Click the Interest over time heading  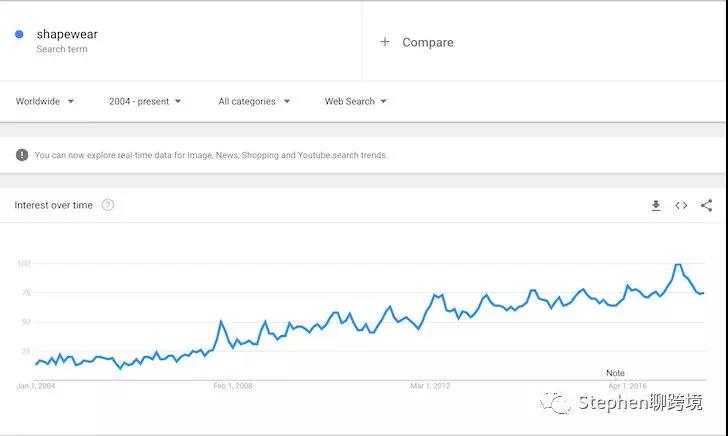tap(53, 206)
